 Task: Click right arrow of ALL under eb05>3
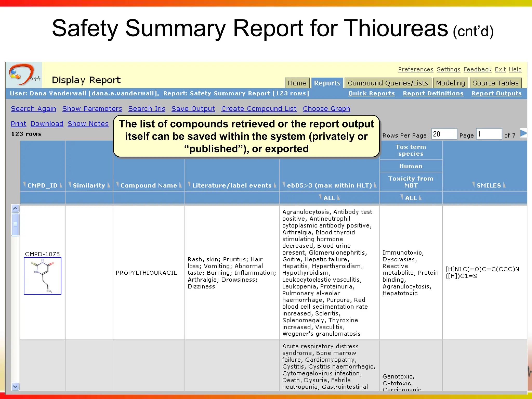(x=338, y=197)
